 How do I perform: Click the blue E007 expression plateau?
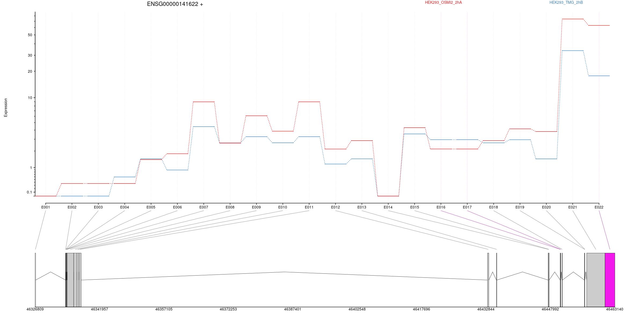click(204, 127)
